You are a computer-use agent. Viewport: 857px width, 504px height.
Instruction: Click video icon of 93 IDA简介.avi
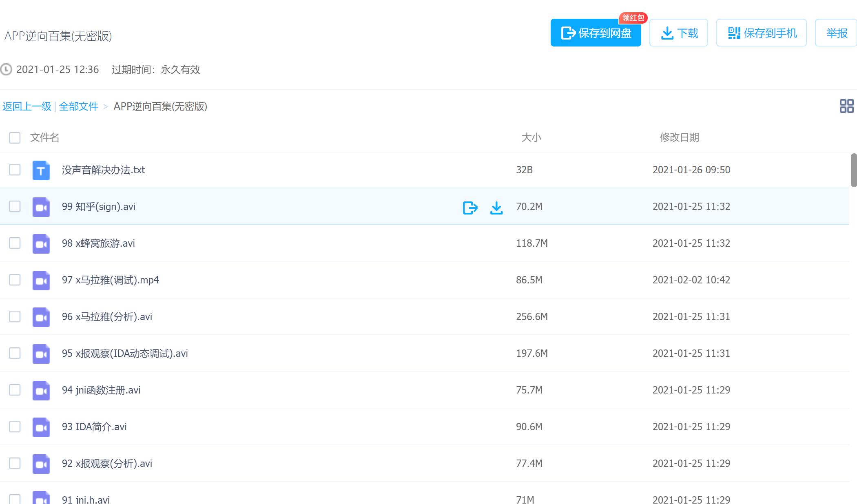[x=41, y=427]
